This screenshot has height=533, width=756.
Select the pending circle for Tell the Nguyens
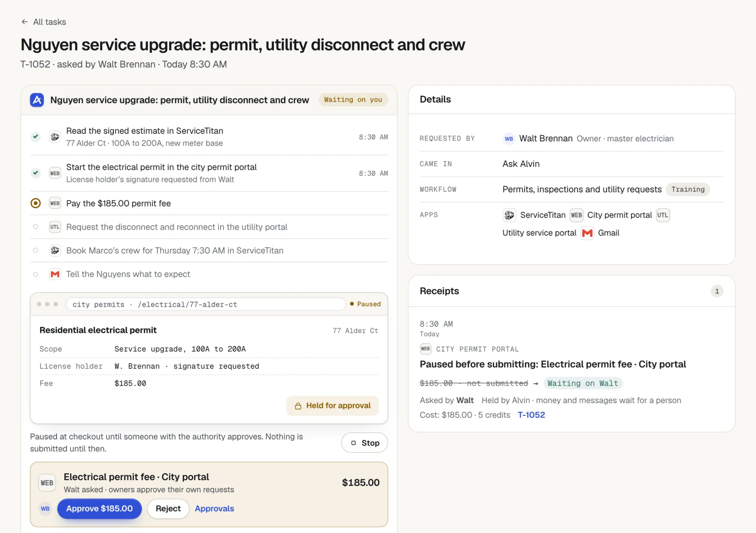tap(35, 274)
